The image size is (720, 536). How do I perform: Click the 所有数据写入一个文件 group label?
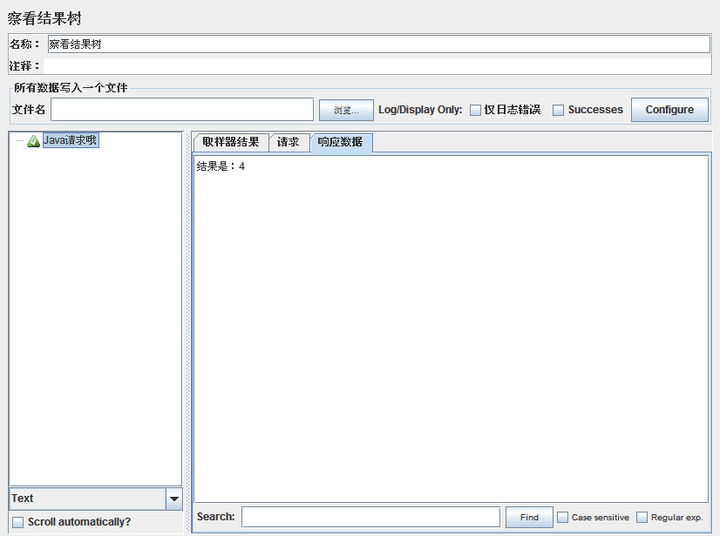(x=71, y=88)
